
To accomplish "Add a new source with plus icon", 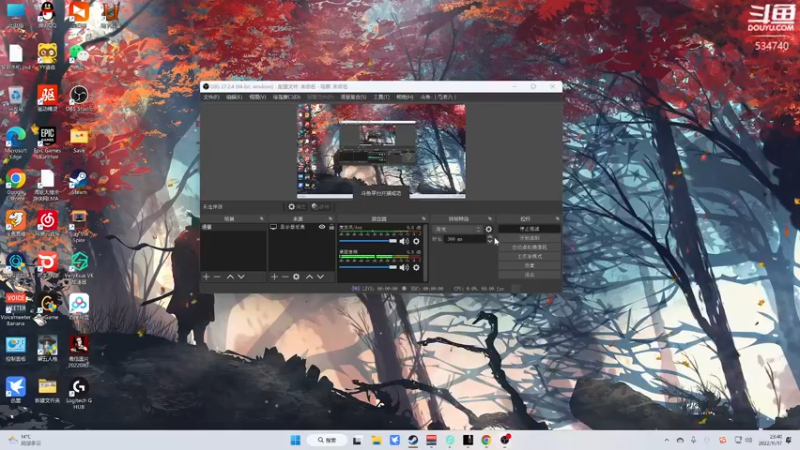I will (x=274, y=277).
